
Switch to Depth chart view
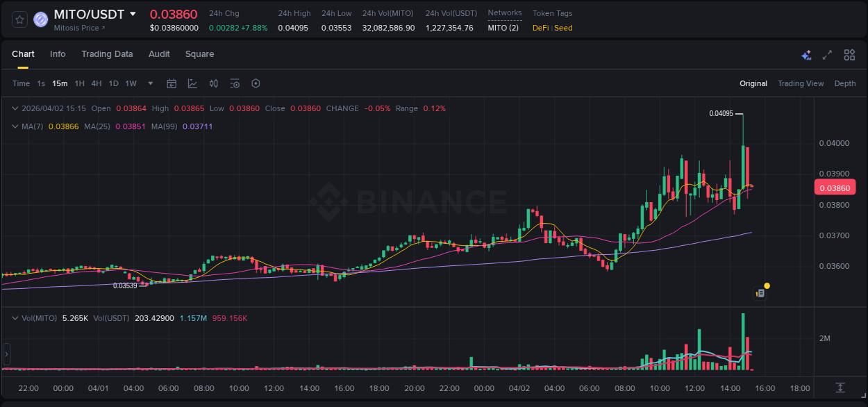coord(845,83)
